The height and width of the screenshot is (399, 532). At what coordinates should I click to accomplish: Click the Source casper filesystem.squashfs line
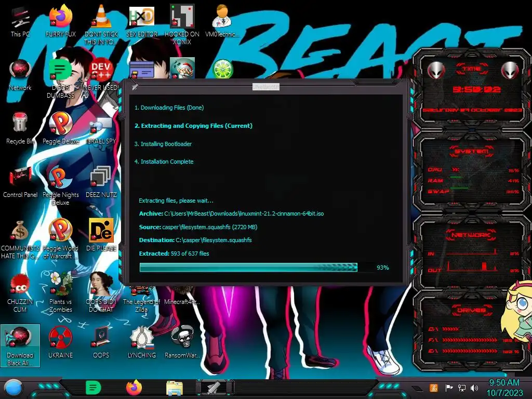198,227
